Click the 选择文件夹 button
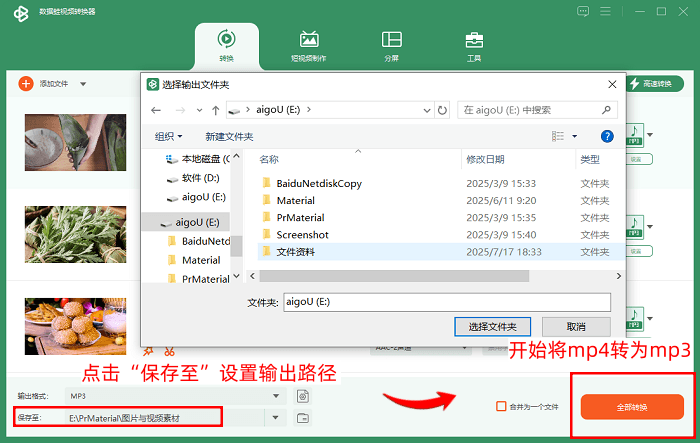 coord(492,327)
